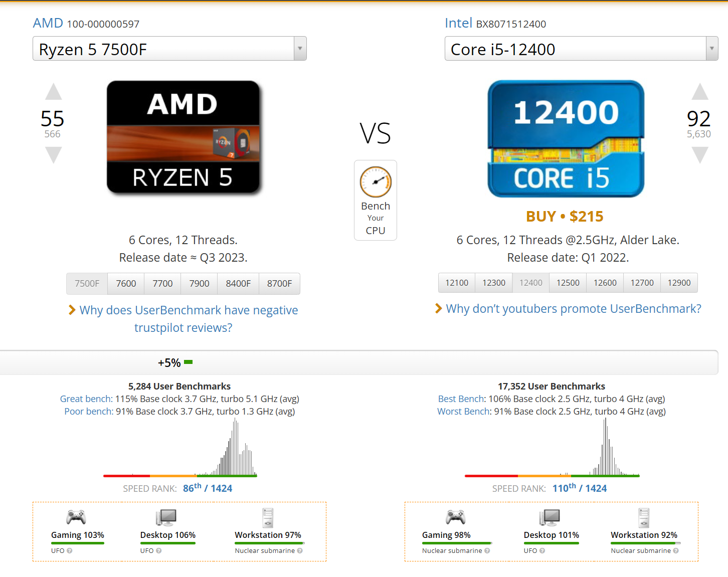Image resolution: width=728 pixels, height=577 pixels.
Task: Select the 12900 model tab
Action: [679, 283]
